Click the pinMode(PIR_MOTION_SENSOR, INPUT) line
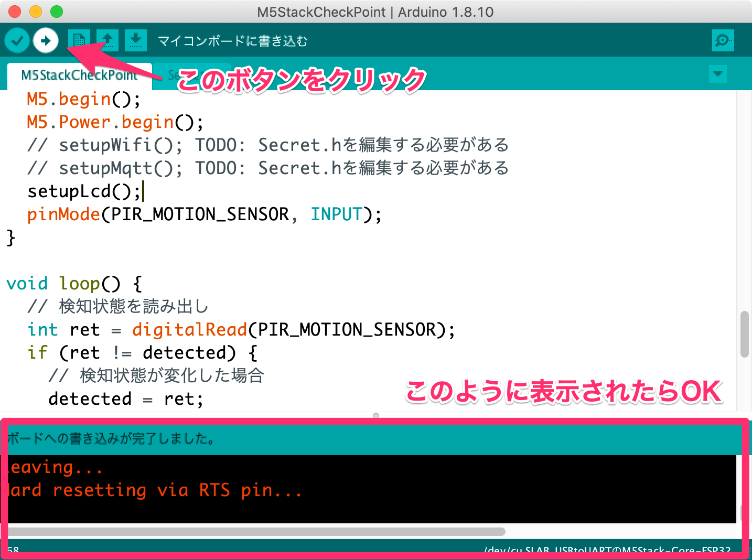This screenshot has width=752, height=560. click(x=205, y=214)
